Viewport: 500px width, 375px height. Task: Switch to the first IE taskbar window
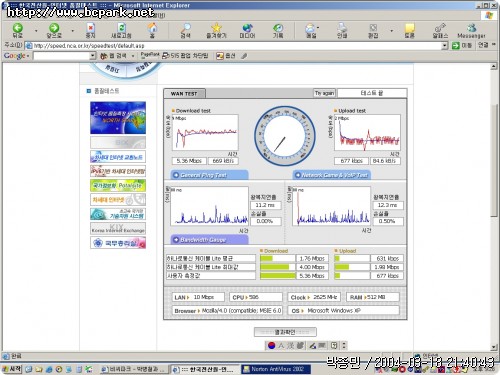point(133,369)
